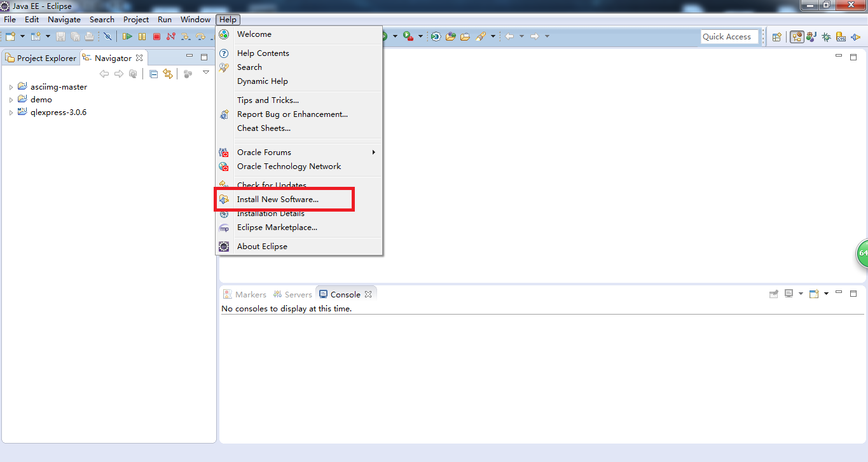Switch to the Java EE perspective icon
868x462 pixels.
coord(797,37)
